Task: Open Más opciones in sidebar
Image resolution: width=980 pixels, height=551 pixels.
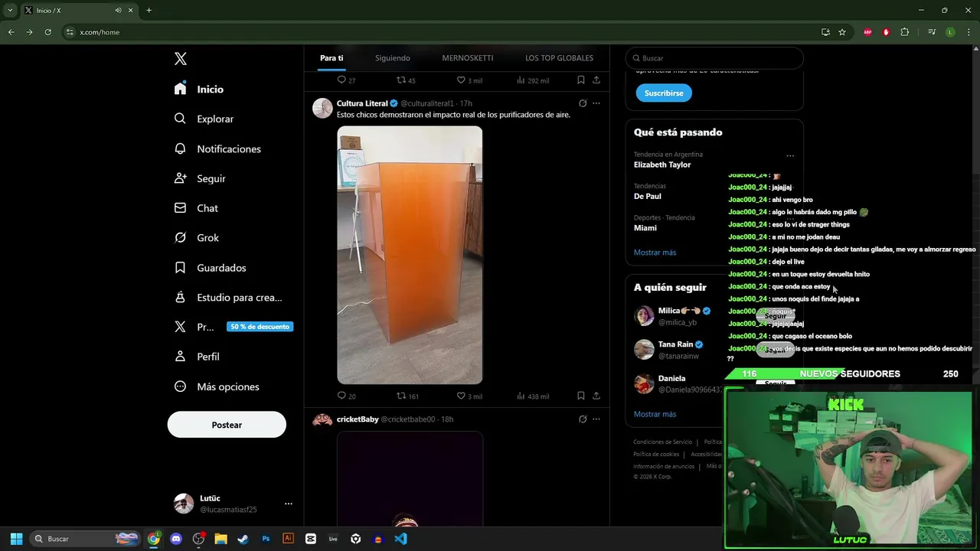Action: (x=217, y=386)
